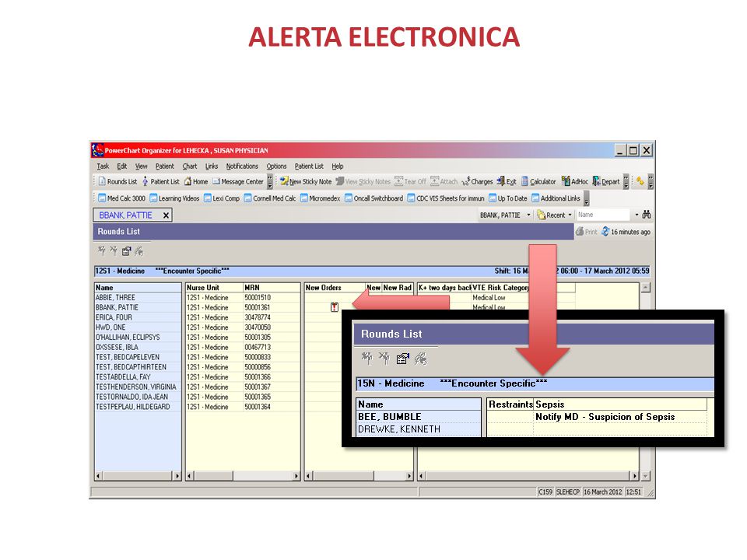This screenshot has height=560, width=747.
Task: Expand the BBANK, PATTIE patient dropdown
Action: 528,215
